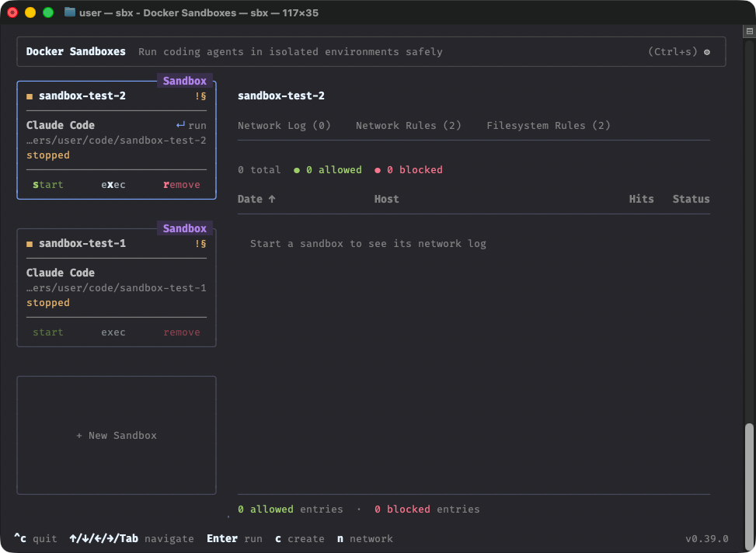Click the n network shortcut hint
This screenshot has height=553, width=756.
[365, 538]
